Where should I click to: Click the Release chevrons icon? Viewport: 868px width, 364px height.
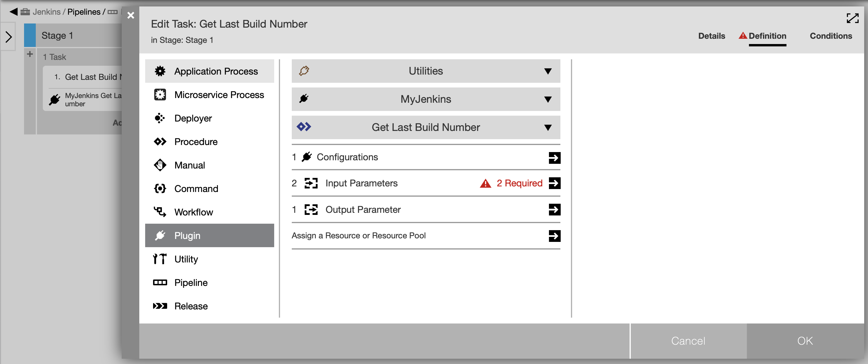160,306
